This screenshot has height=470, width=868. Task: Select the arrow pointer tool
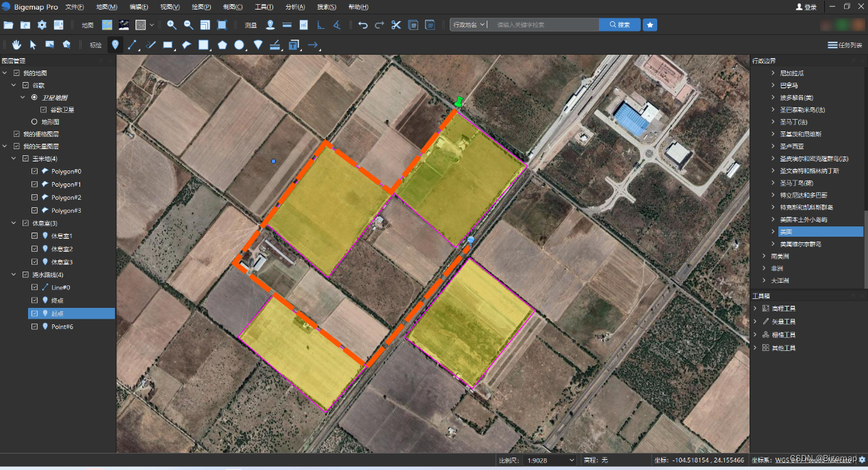(x=33, y=45)
